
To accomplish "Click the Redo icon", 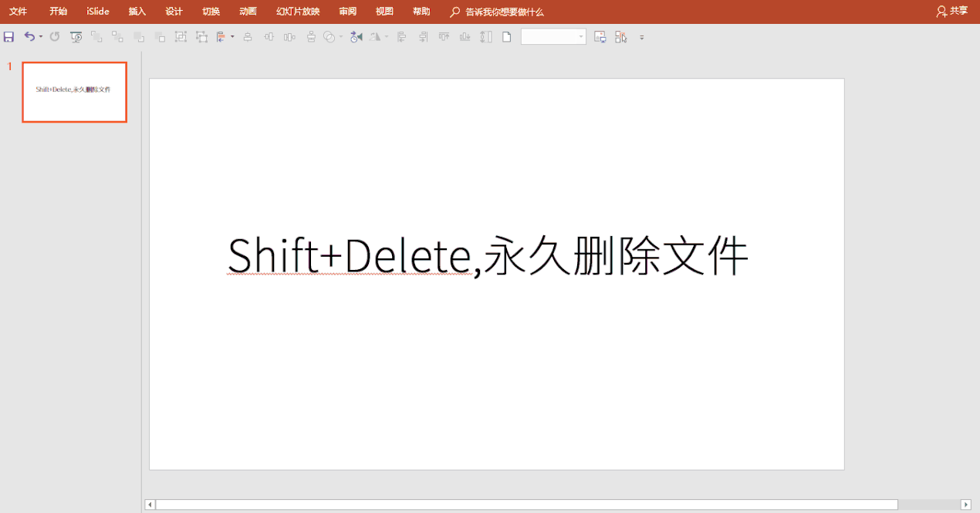I will [55, 36].
